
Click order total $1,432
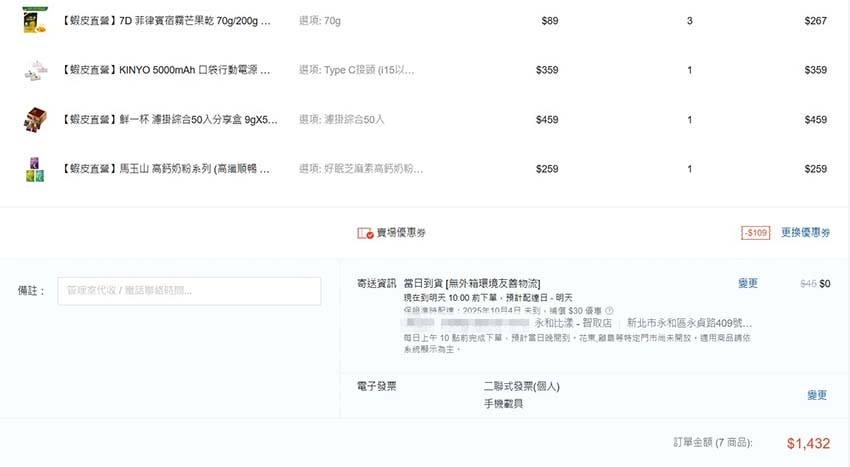tap(808, 443)
